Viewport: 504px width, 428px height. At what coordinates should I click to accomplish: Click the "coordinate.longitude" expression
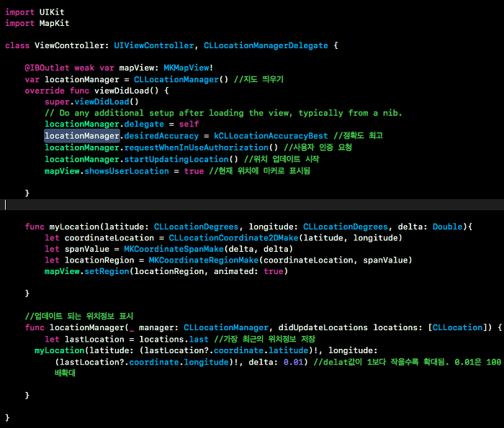tap(179, 363)
